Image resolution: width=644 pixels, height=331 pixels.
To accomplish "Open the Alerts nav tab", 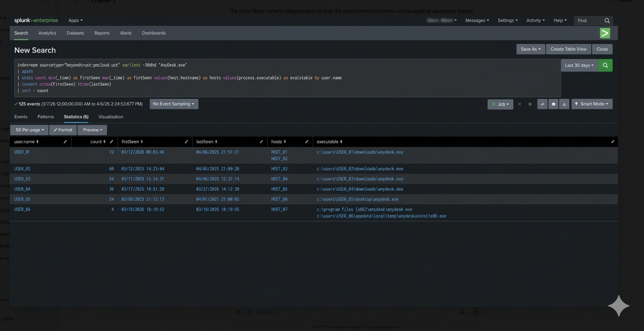I will (x=126, y=33).
